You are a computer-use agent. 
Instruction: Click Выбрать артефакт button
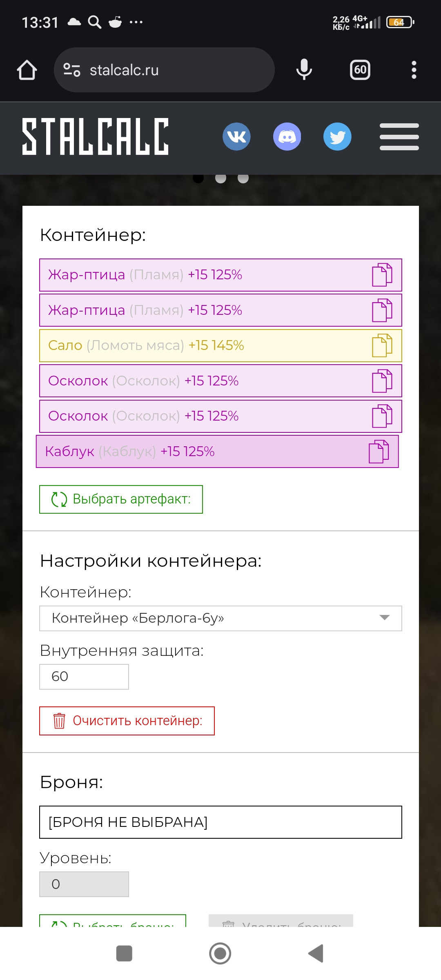[121, 499]
